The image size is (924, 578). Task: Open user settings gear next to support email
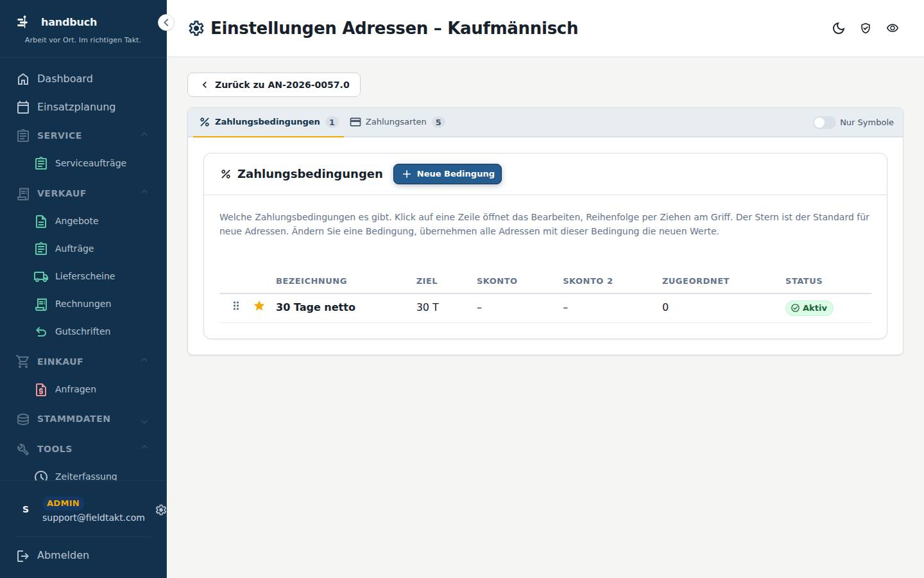[x=160, y=510]
